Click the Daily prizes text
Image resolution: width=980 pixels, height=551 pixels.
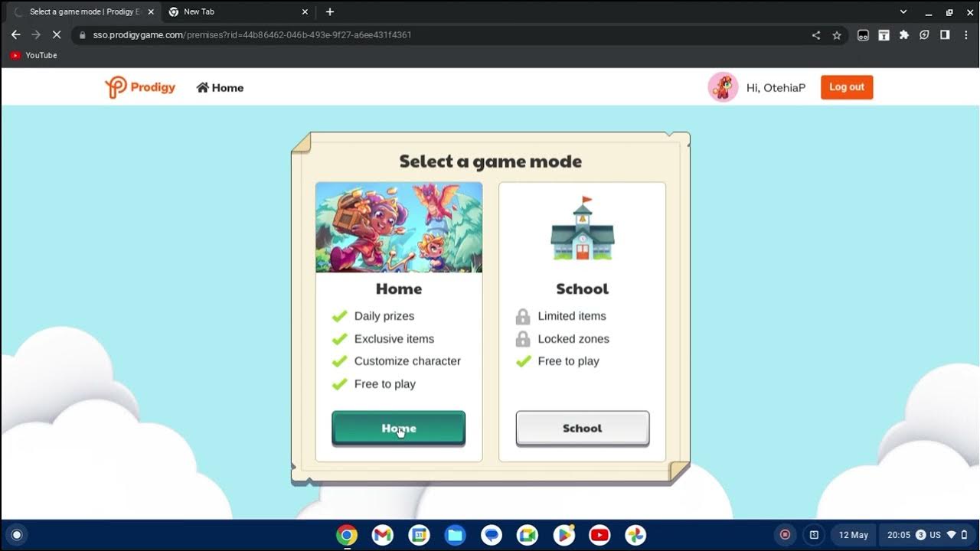pos(384,316)
